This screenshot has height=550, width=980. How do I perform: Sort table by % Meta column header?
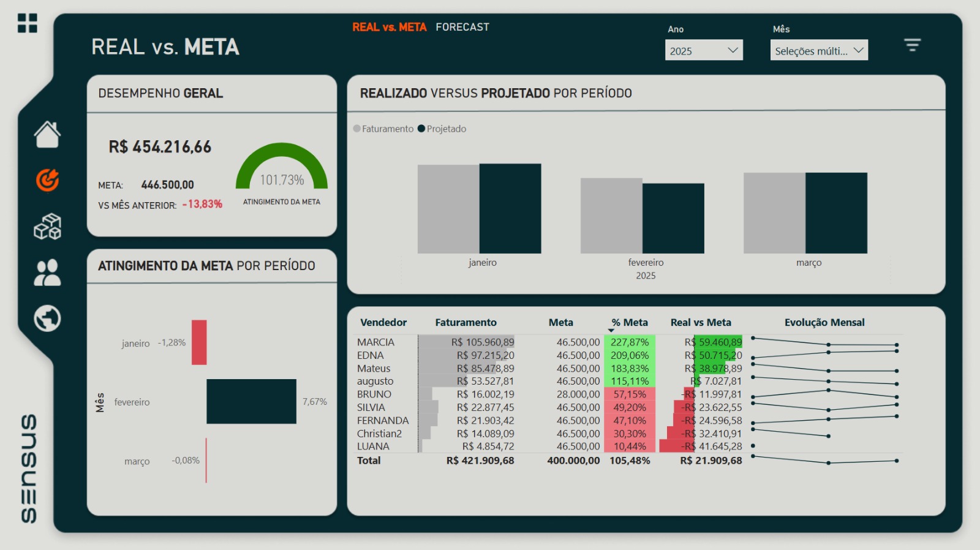[x=629, y=322]
